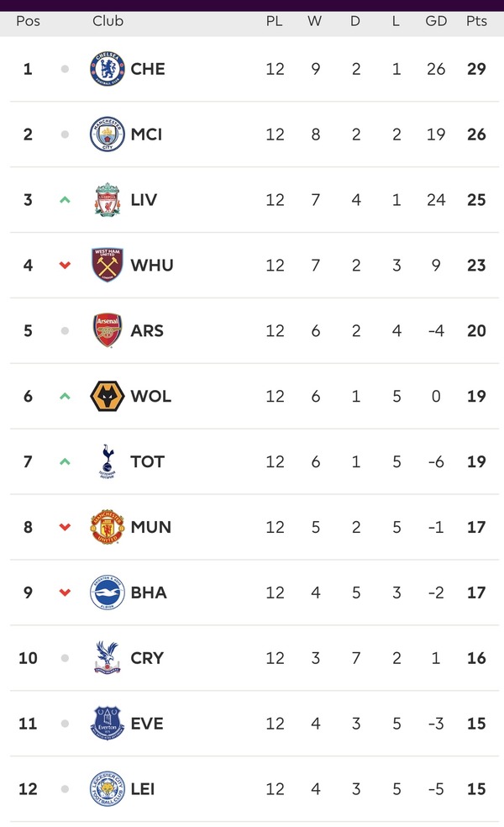Tap the Everton club crest
The height and width of the screenshot is (827, 504).
coord(107,724)
